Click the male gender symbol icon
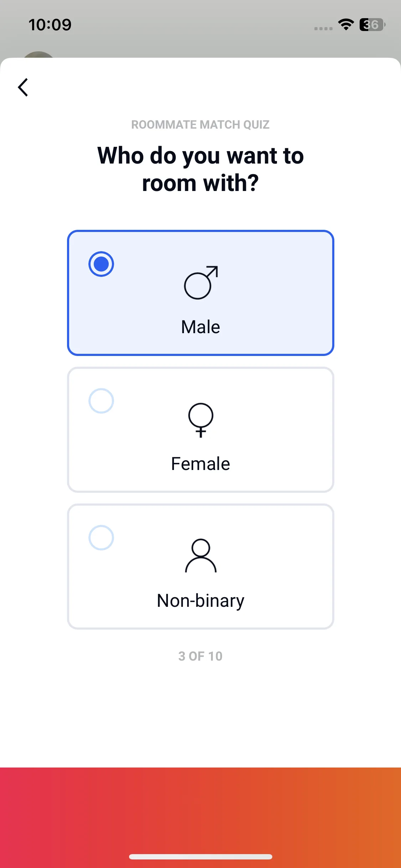Image resolution: width=401 pixels, height=868 pixels. tap(201, 283)
